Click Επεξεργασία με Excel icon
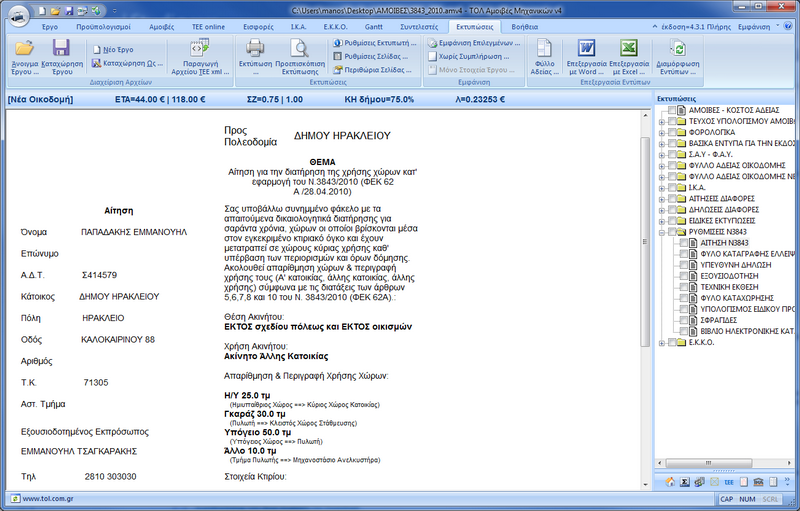Viewport: 800px width, 511px height. (629, 50)
